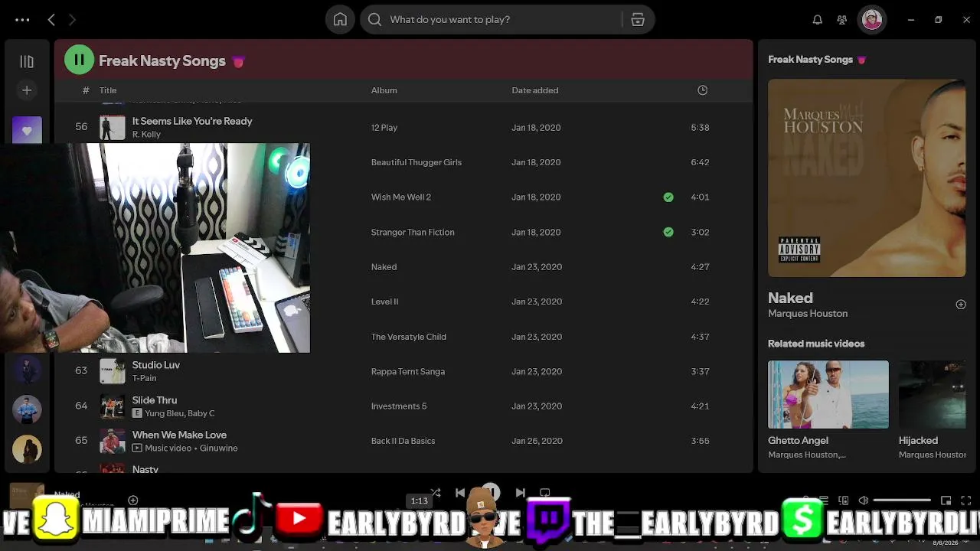Open the 12 Play album link
The height and width of the screenshot is (551, 980).
click(x=384, y=128)
